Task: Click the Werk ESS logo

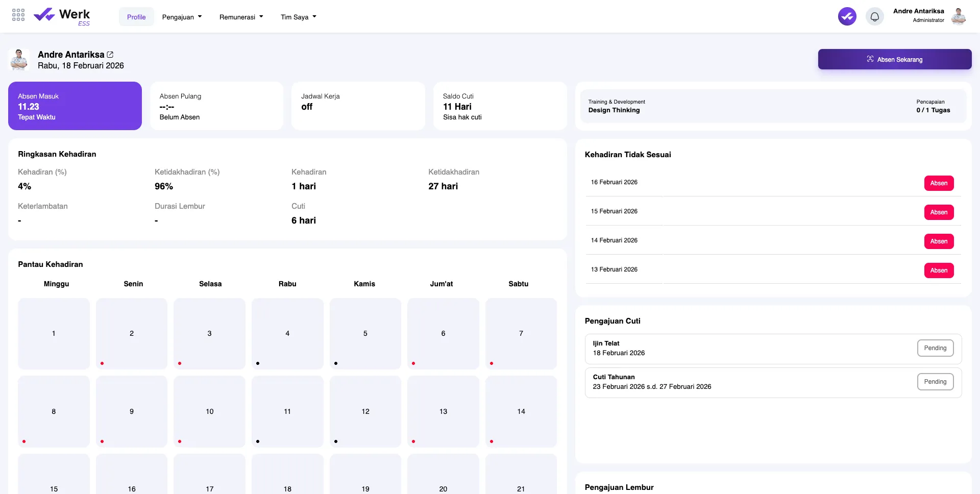Action: tap(62, 16)
